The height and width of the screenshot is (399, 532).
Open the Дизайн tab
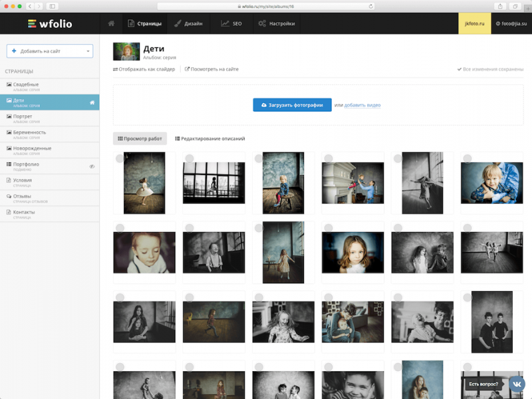click(x=188, y=23)
